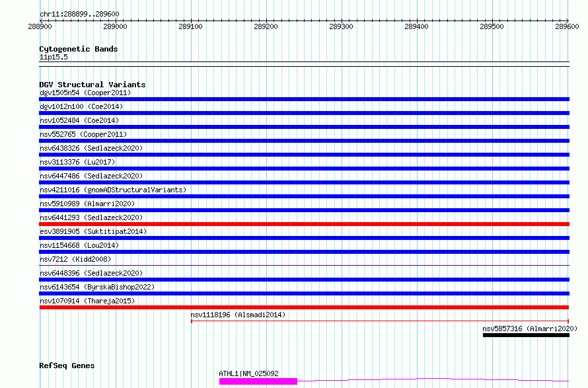Image resolution: width=588 pixels, height=388 pixels.
Task: Click the nsv1154668 (Lou2014) variant label
Action: (79, 245)
